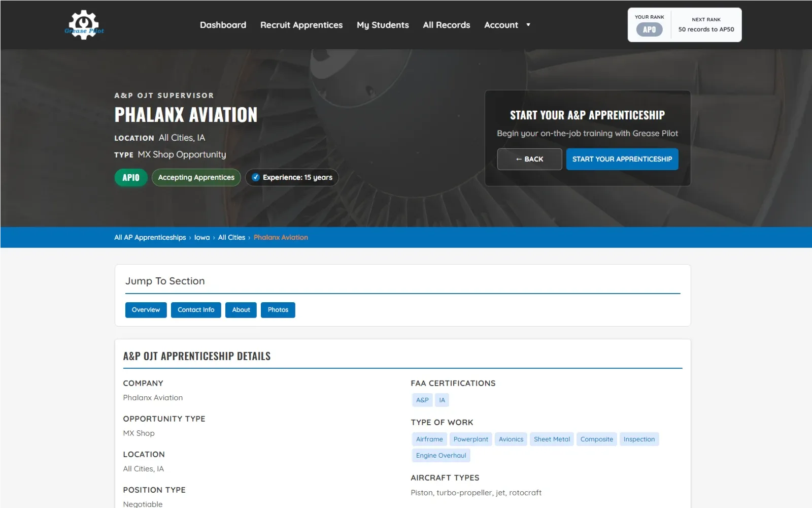The height and width of the screenshot is (508, 812).
Task: Follow the All Cities breadcrumb link
Action: (x=231, y=237)
